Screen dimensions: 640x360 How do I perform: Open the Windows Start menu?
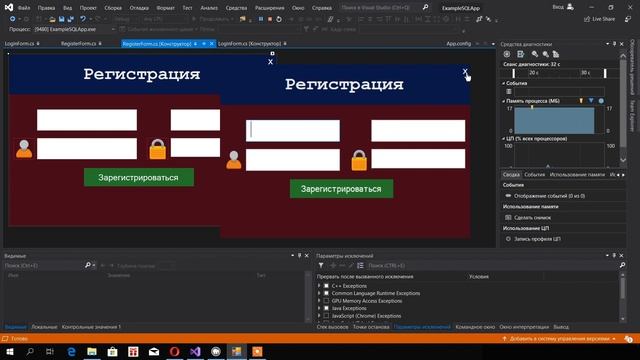coord(9,351)
